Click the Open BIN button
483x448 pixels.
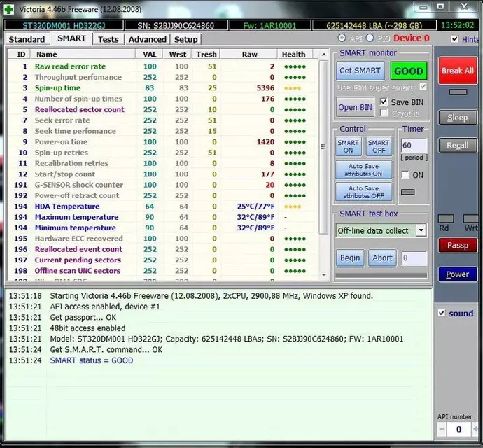[355, 107]
